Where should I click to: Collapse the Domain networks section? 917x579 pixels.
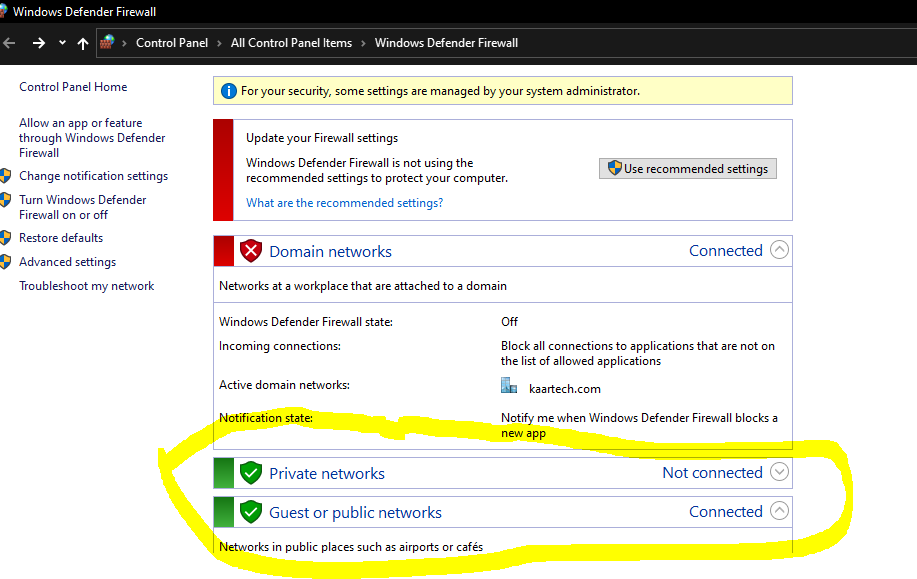[x=779, y=250]
